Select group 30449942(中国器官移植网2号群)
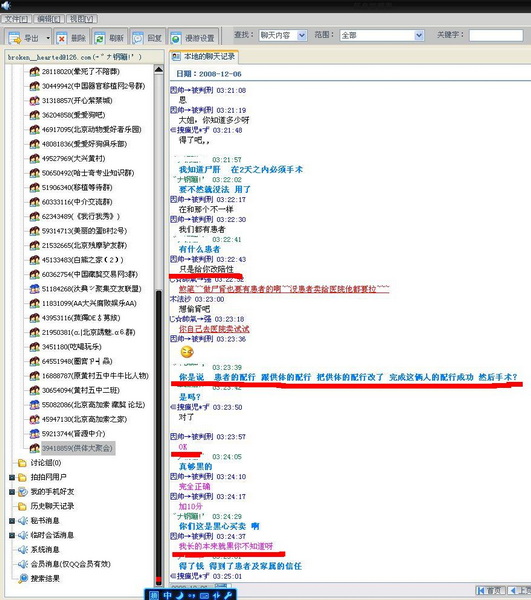Screen dimensions: 531x600 click(x=93, y=86)
